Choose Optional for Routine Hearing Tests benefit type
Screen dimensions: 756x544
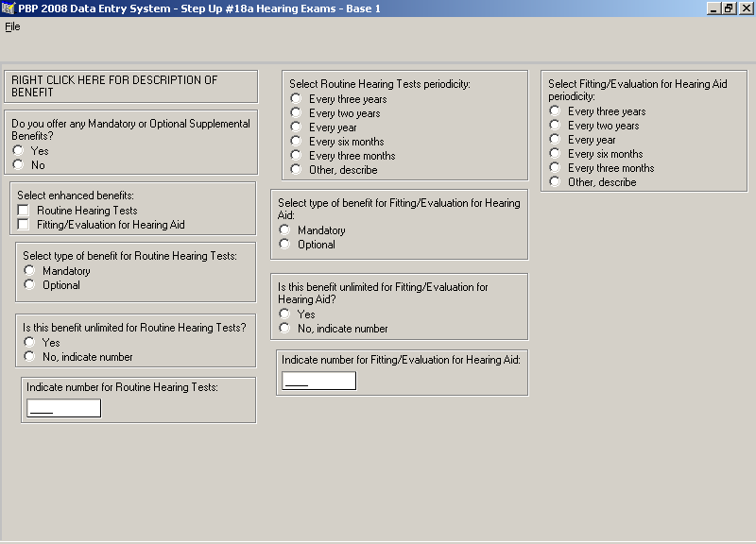click(x=29, y=285)
